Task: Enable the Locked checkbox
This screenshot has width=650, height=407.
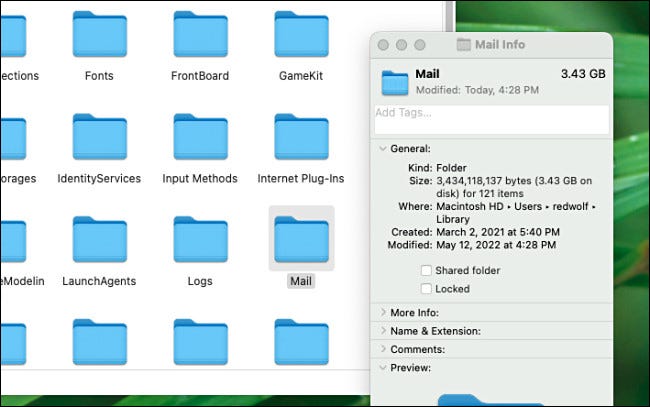Action: point(426,288)
